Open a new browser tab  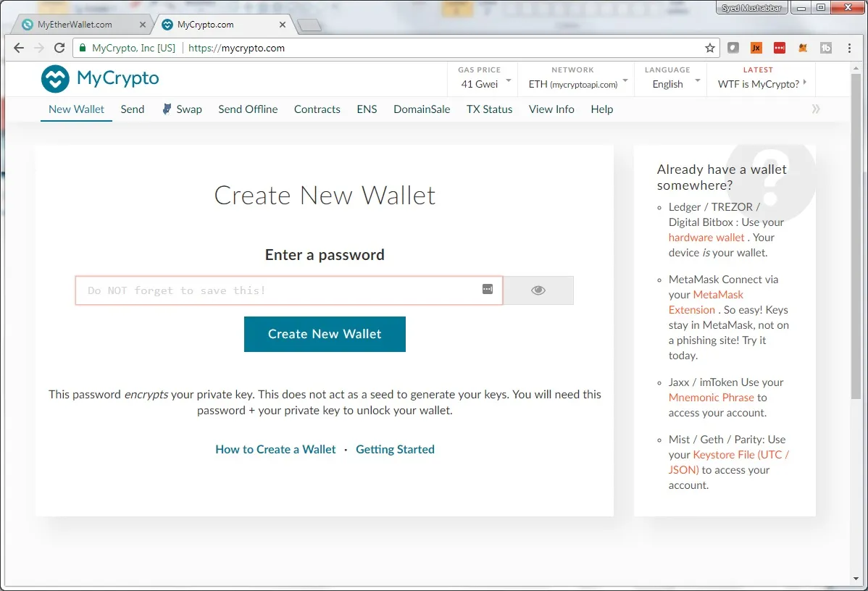(x=309, y=25)
